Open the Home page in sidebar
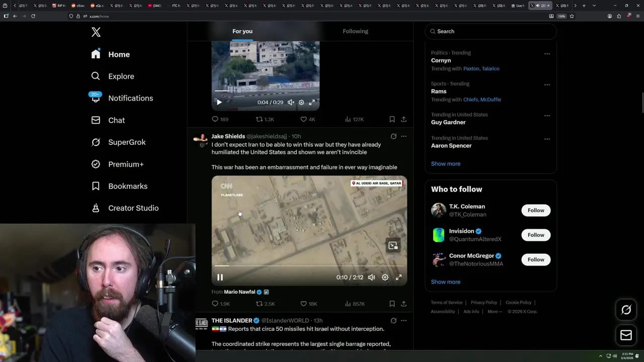 [110, 54]
